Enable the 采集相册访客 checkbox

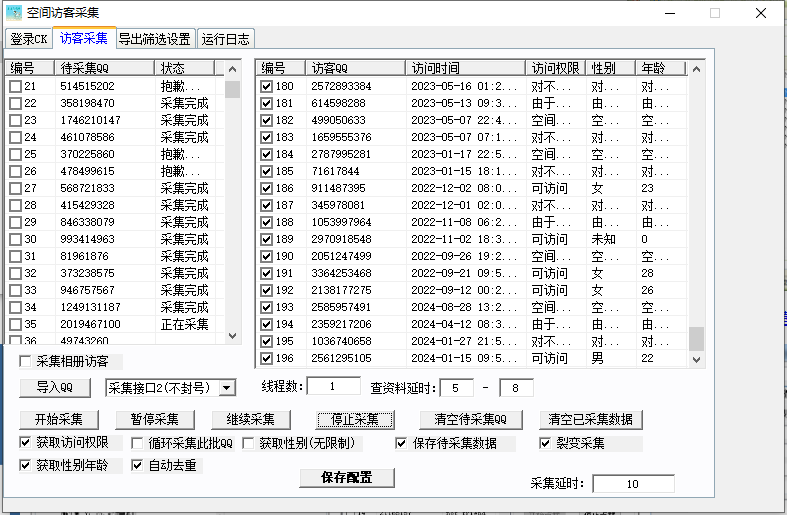pos(25,361)
